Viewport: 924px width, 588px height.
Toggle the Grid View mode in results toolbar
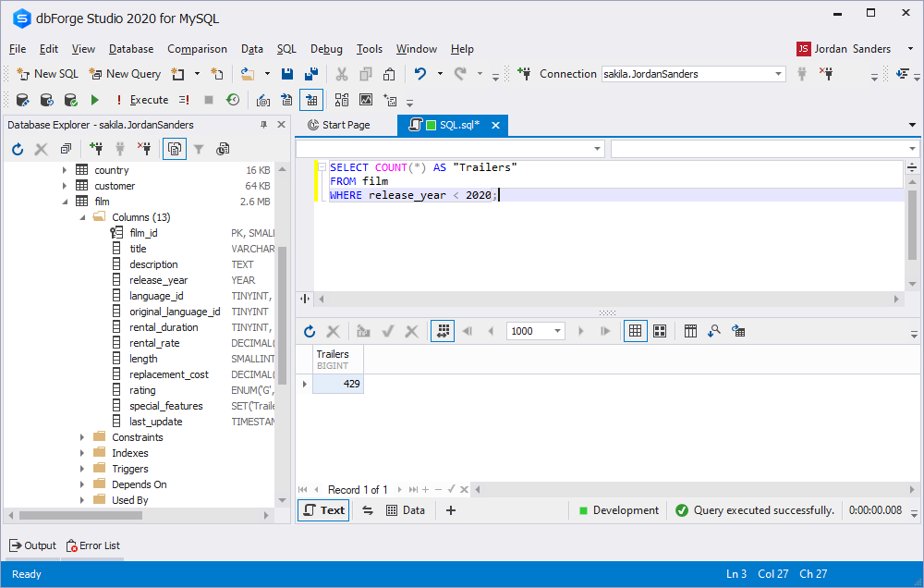[x=635, y=331]
